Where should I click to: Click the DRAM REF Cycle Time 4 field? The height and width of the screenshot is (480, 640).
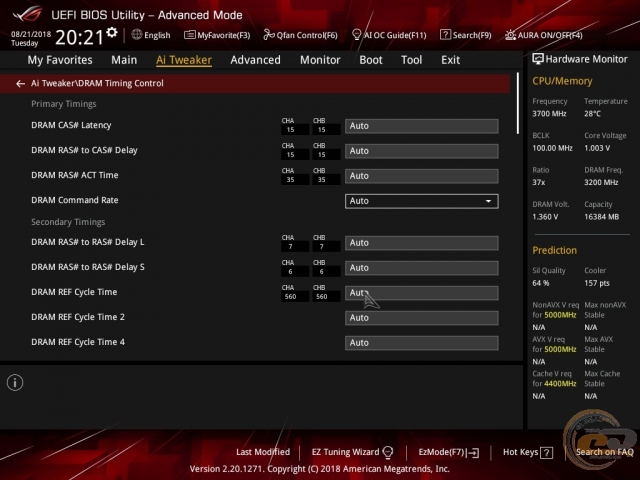click(422, 343)
